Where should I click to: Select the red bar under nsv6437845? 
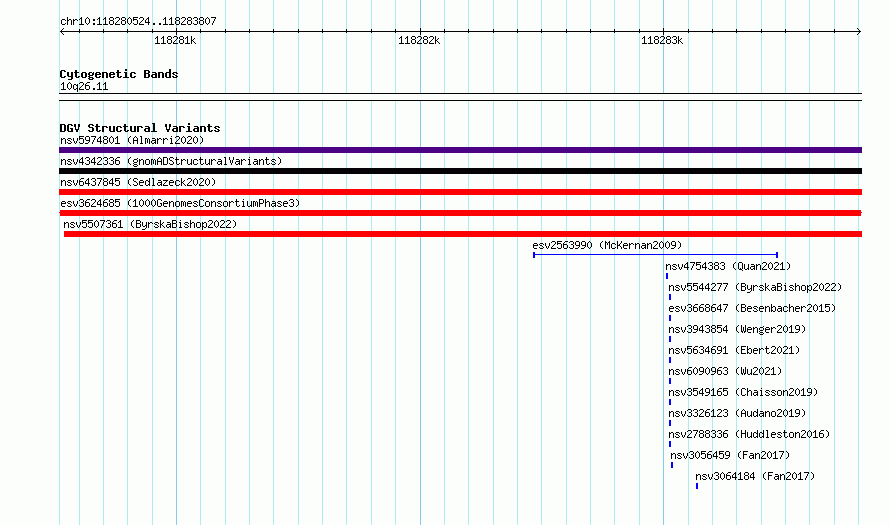pyautogui.click(x=460, y=192)
